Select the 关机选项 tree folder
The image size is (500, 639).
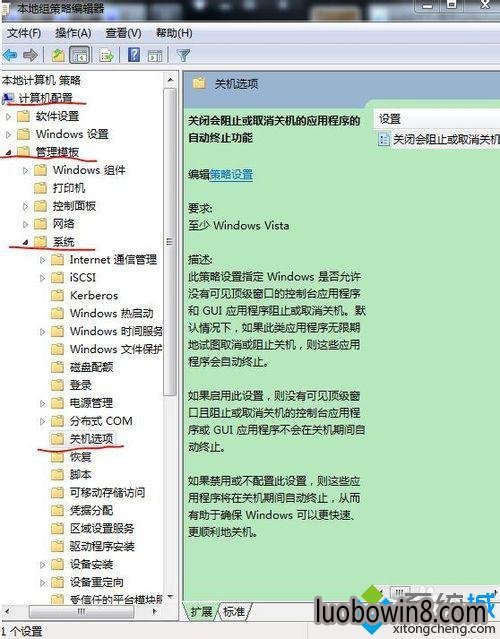pyautogui.click(x=91, y=439)
